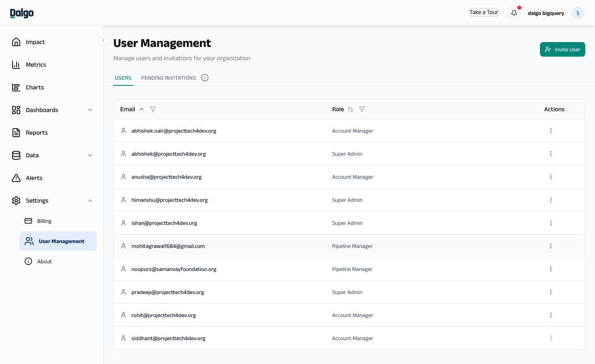The width and height of the screenshot is (595, 364).
Task: Sort by the Role column arrows
Action: coord(351,109)
